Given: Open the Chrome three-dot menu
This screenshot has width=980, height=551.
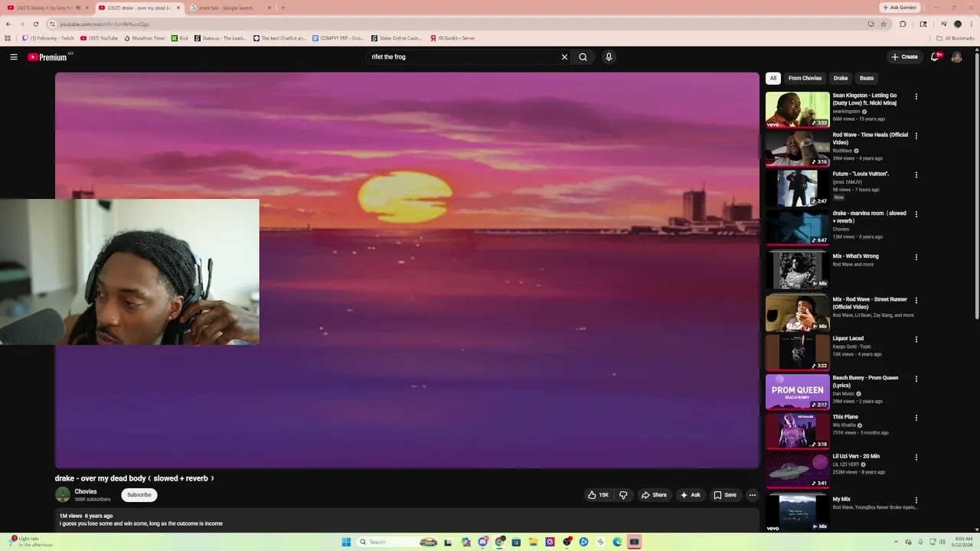Looking at the screenshot, I should pyautogui.click(x=970, y=24).
